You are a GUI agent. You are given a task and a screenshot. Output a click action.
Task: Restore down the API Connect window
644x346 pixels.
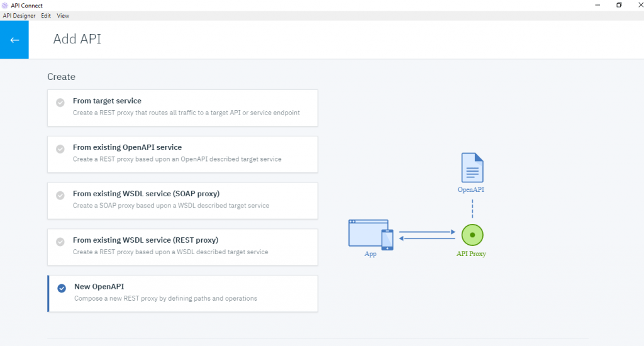point(619,5)
